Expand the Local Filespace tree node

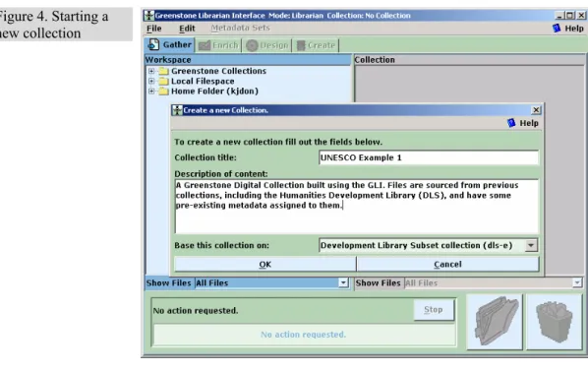coord(151,81)
